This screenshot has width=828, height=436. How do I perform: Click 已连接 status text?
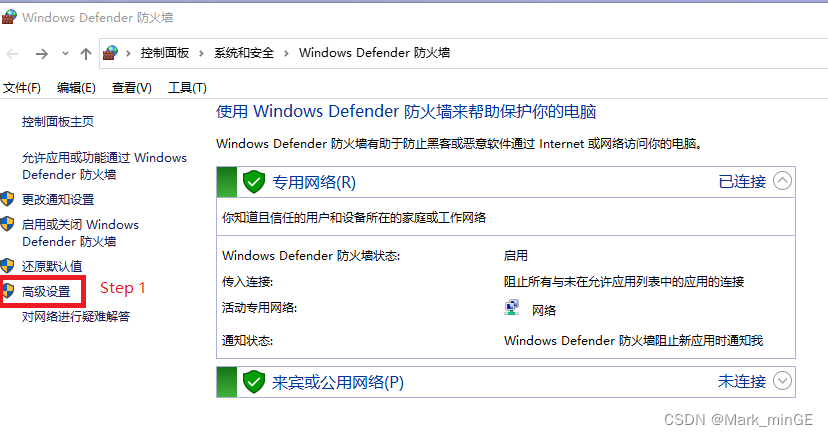click(x=742, y=182)
